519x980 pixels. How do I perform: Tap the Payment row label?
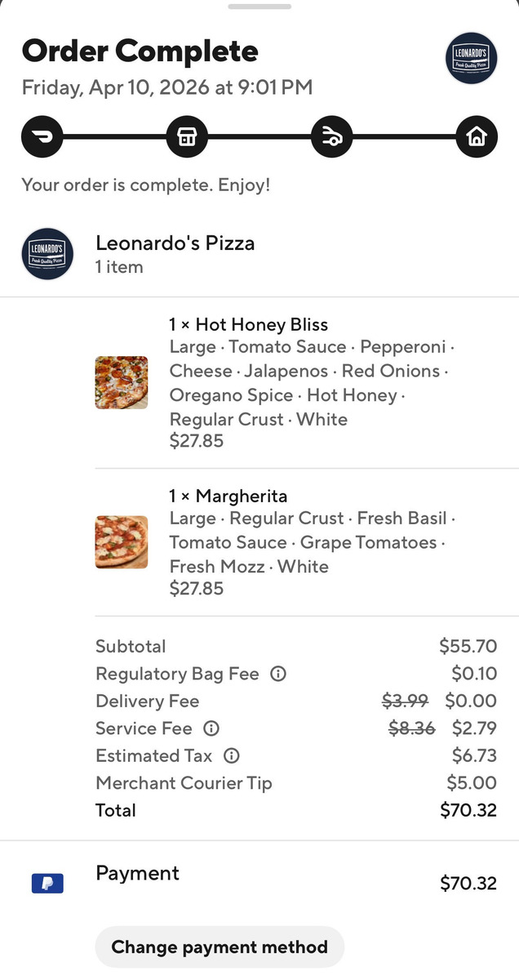pos(137,873)
